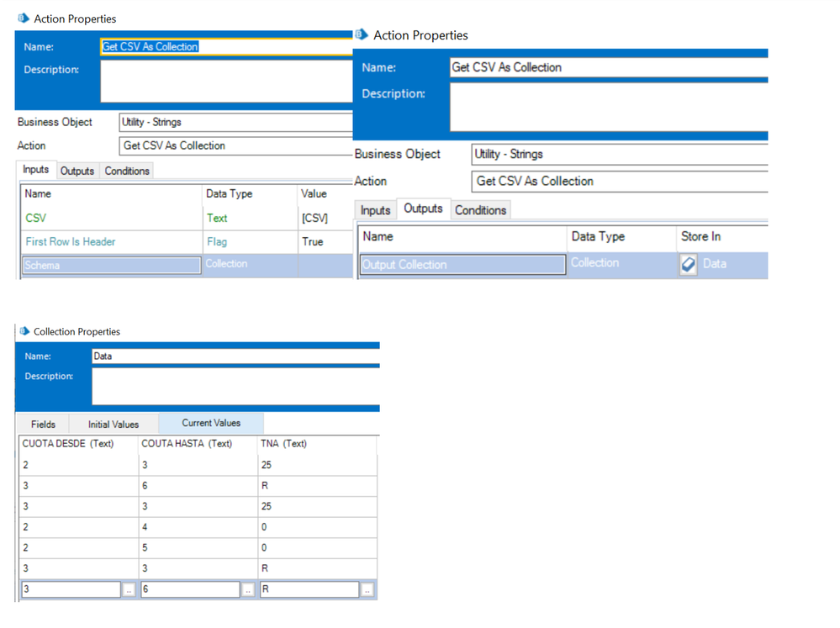Select the Output Collection row name
Screen dimensions: 840x628
[462, 264]
